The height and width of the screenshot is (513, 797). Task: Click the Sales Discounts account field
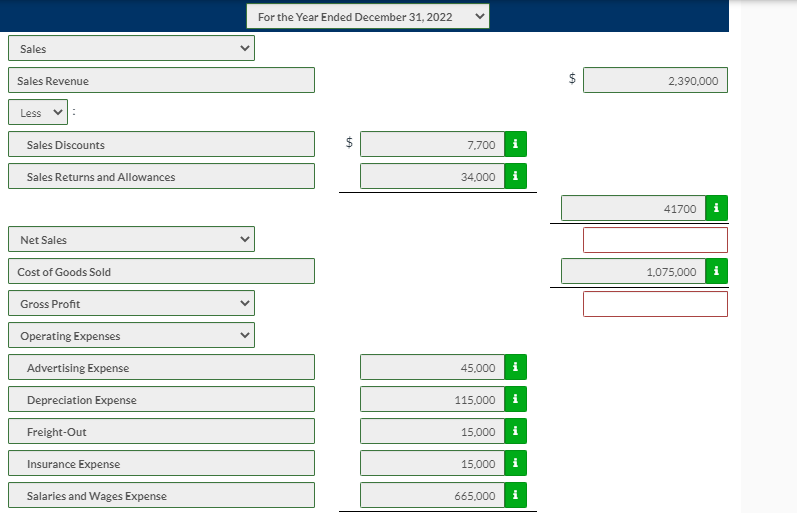click(162, 144)
